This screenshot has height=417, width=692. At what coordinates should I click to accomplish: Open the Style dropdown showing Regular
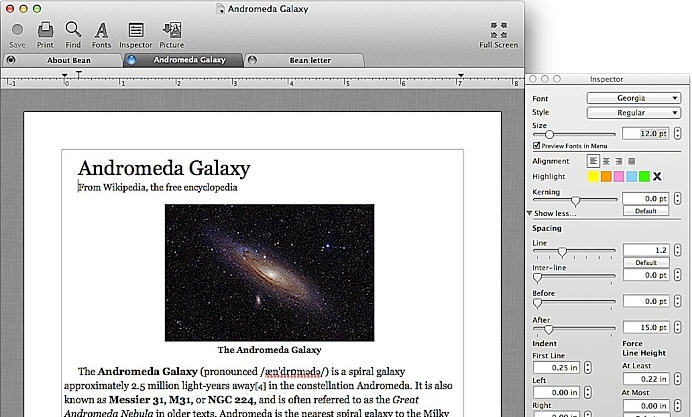[633, 113]
